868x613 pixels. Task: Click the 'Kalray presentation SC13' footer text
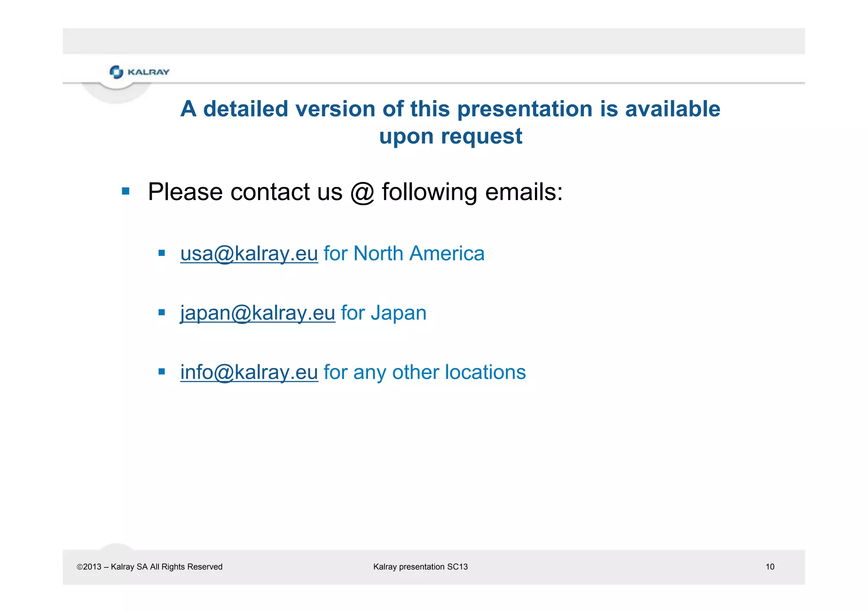point(420,567)
